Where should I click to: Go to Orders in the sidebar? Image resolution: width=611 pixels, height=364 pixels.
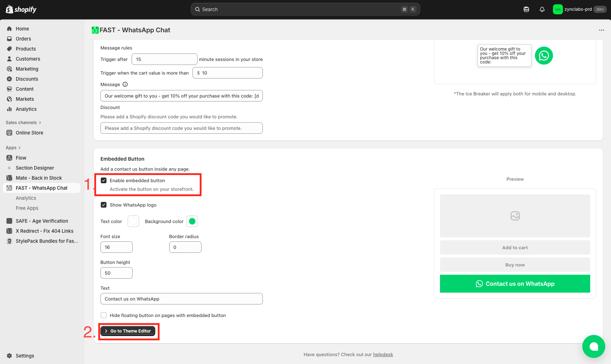pyautogui.click(x=23, y=39)
